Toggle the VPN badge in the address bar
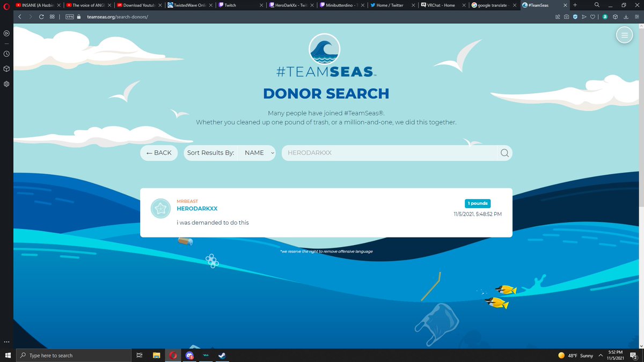This screenshot has width=644, height=362. pyautogui.click(x=70, y=17)
